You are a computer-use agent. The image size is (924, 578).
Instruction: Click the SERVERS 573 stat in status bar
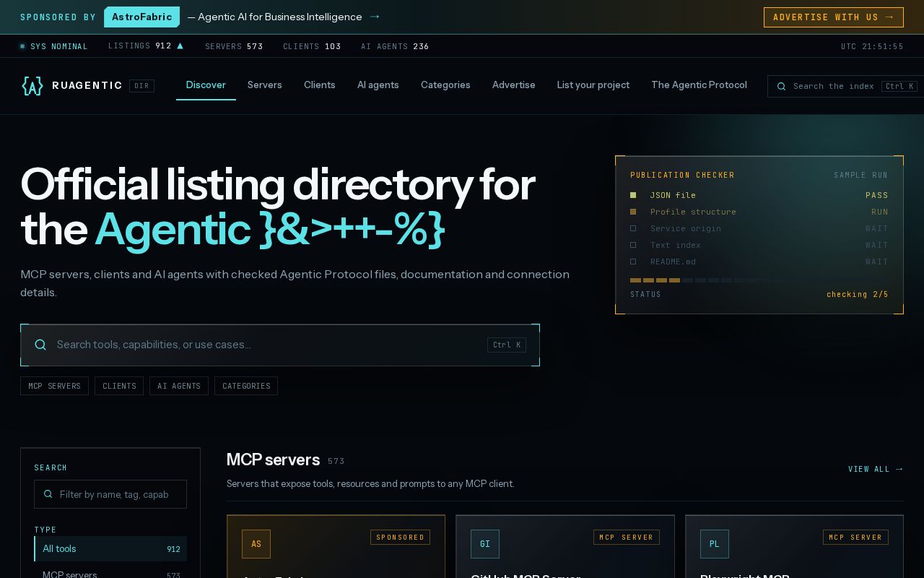(234, 46)
